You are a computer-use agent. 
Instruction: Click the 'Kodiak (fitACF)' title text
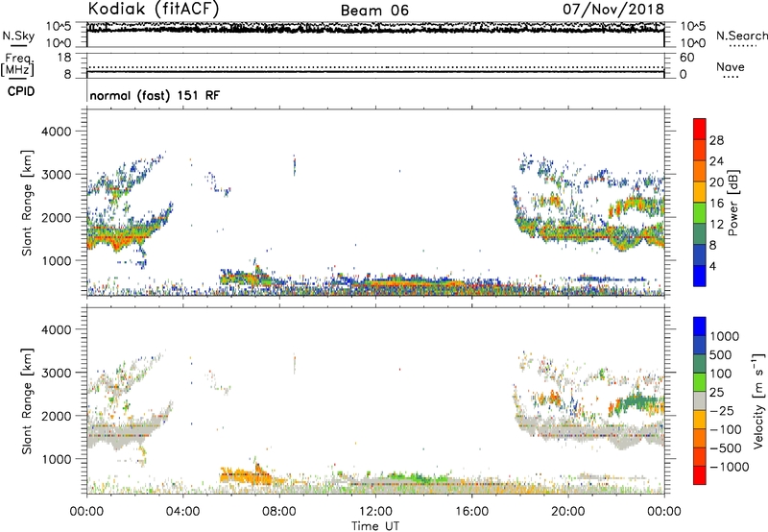154,9
